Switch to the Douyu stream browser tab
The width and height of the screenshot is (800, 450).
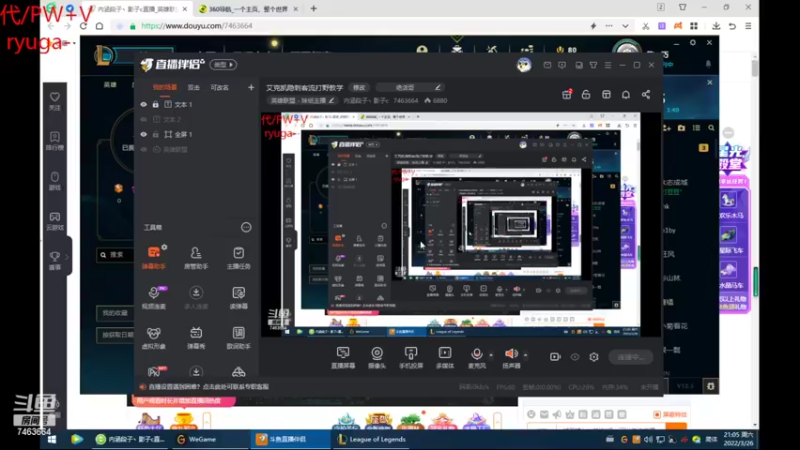point(138,9)
